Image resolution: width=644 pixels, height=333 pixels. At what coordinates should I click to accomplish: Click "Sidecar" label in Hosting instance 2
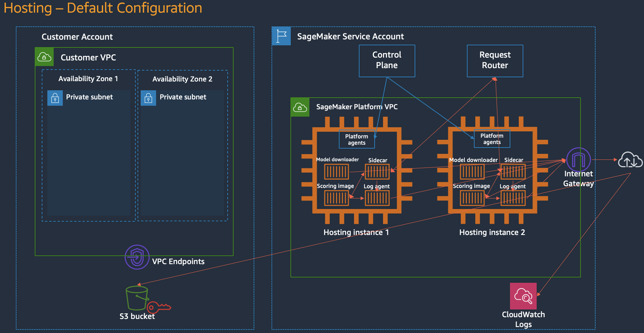tap(514, 160)
